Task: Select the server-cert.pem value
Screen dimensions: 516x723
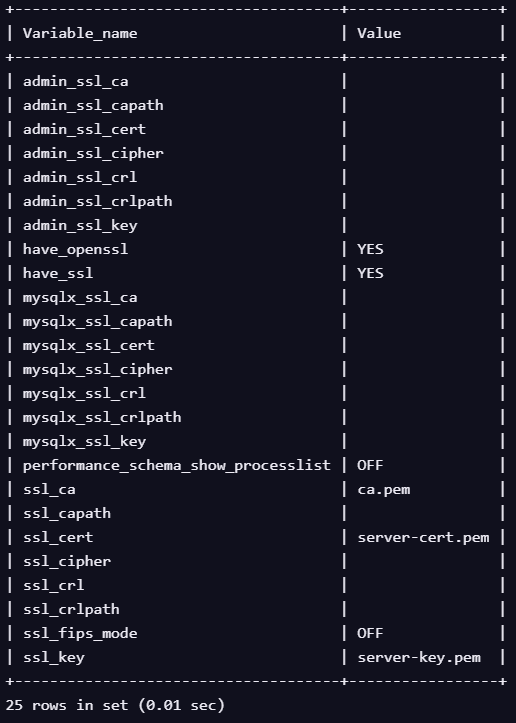Action: [x=423, y=538]
